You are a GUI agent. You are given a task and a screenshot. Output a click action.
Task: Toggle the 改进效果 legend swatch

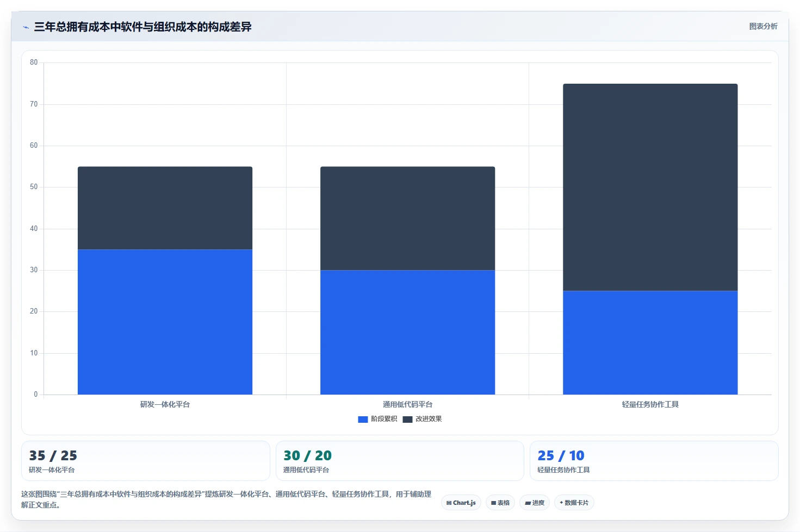tap(407, 419)
